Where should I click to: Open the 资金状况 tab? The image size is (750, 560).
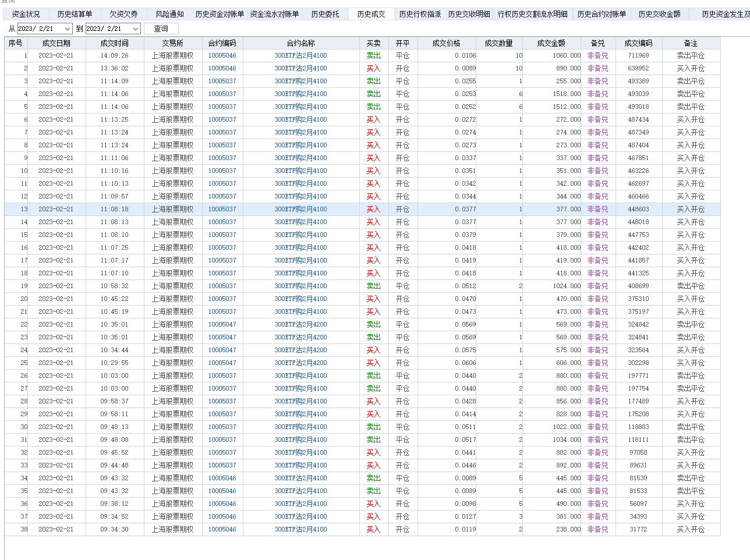[26, 14]
